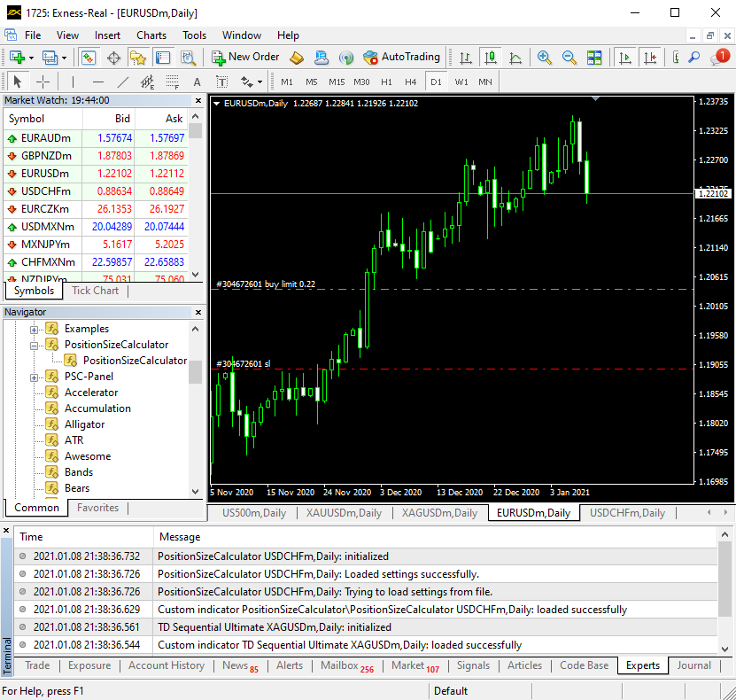Click the Zoom In magnifier icon
The width and height of the screenshot is (736, 700).
(544, 57)
